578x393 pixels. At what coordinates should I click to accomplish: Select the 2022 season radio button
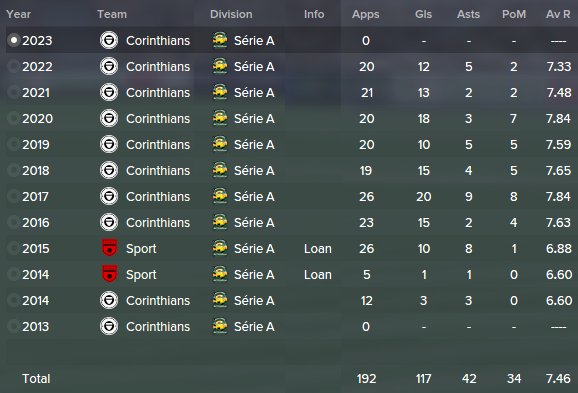14,66
